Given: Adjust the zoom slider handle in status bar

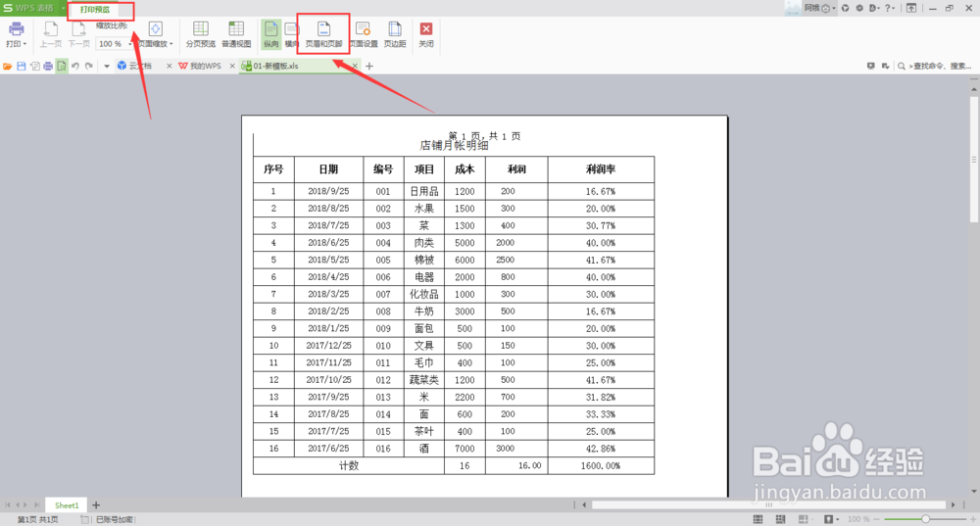Looking at the screenshot, I should point(926,519).
